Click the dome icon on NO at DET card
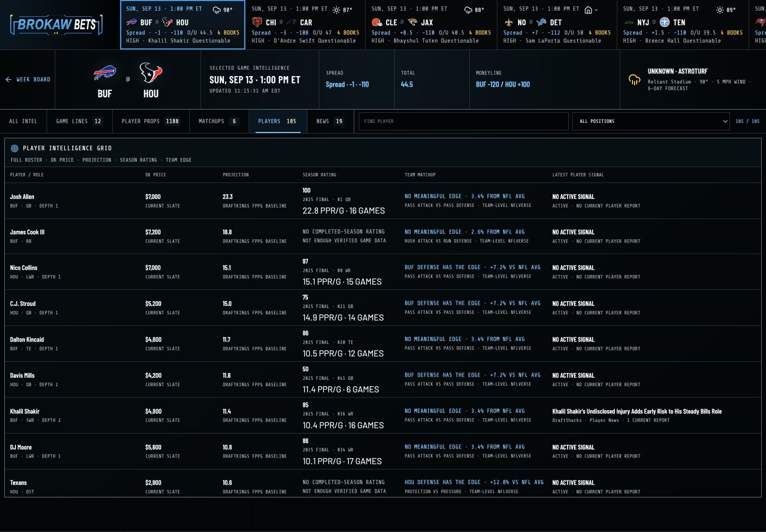This screenshot has height=532, width=766. (x=588, y=10)
